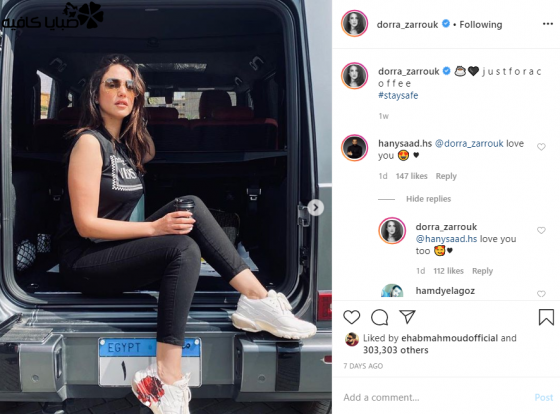Share the post via paper plane icon
Image resolution: width=560 pixels, height=414 pixels.
pos(407,316)
